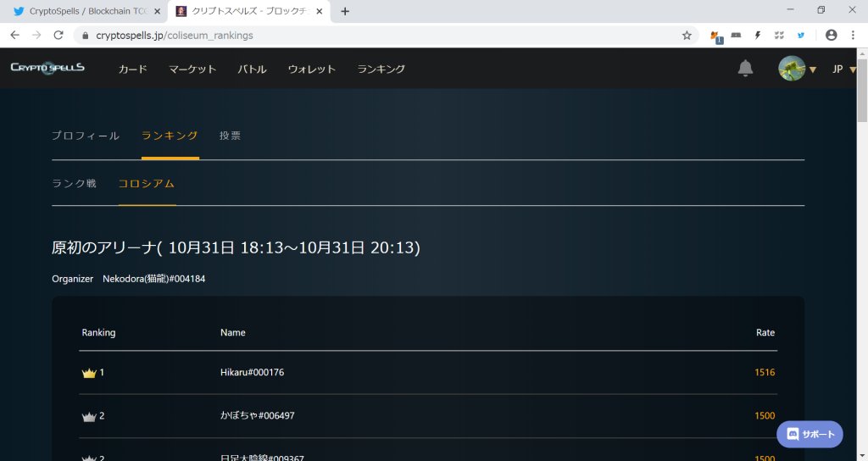Bookmark this page with the star icon
Image resolution: width=868 pixels, height=461 pixels.
(x=687, y=36)
